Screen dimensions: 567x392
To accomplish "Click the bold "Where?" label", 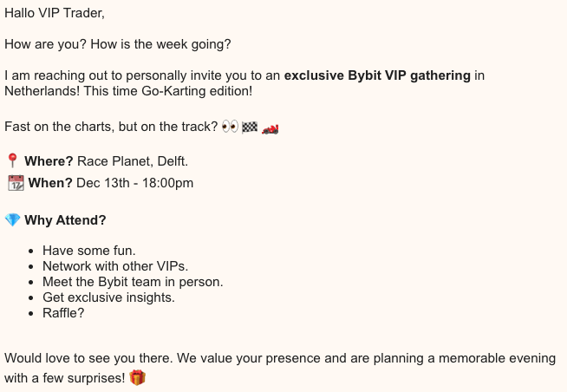I will click(x=49, y=161).
